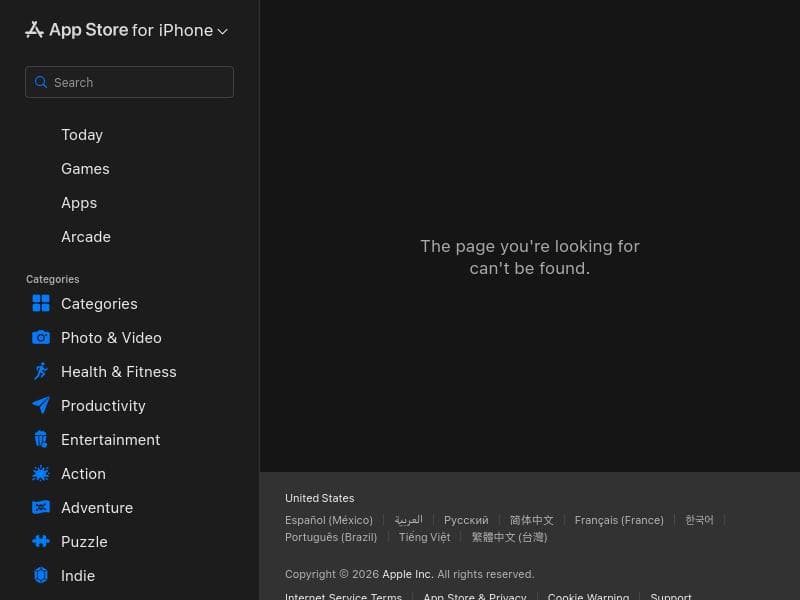Click the Adventure map icon
Viewport: 800px width, 600px height.
(41, 507)
